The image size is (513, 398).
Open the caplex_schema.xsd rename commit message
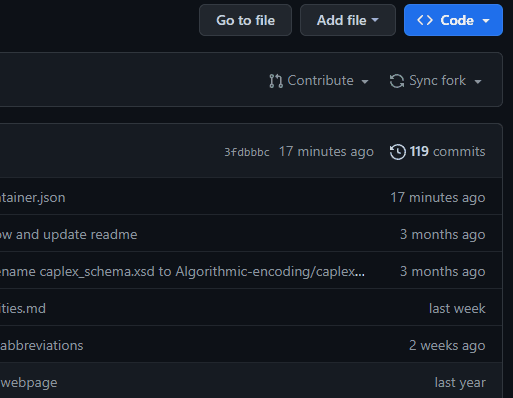[x=182, y=272]
